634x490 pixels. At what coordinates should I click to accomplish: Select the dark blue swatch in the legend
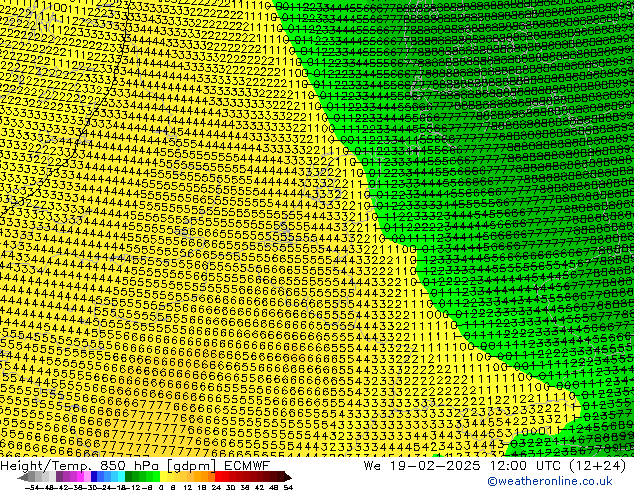(94, 477)
